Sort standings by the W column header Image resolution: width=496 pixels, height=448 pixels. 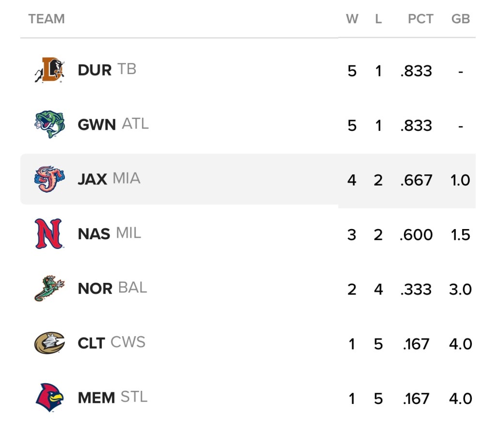click(352, 19)
